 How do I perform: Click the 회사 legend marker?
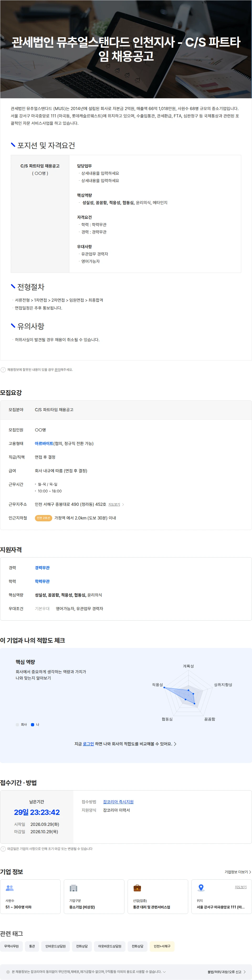click(17, 724)
